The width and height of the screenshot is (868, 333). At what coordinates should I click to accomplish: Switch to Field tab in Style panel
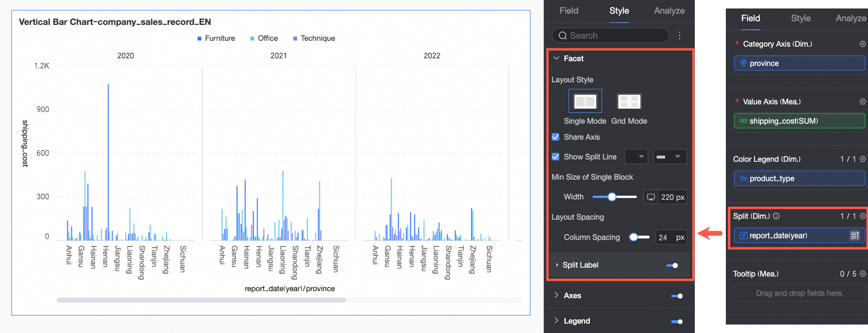[x=569, y=11]
